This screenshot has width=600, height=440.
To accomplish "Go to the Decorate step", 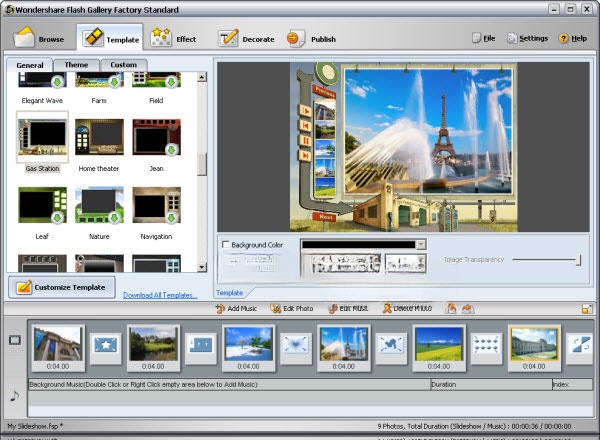I will (x=246, y=39).
